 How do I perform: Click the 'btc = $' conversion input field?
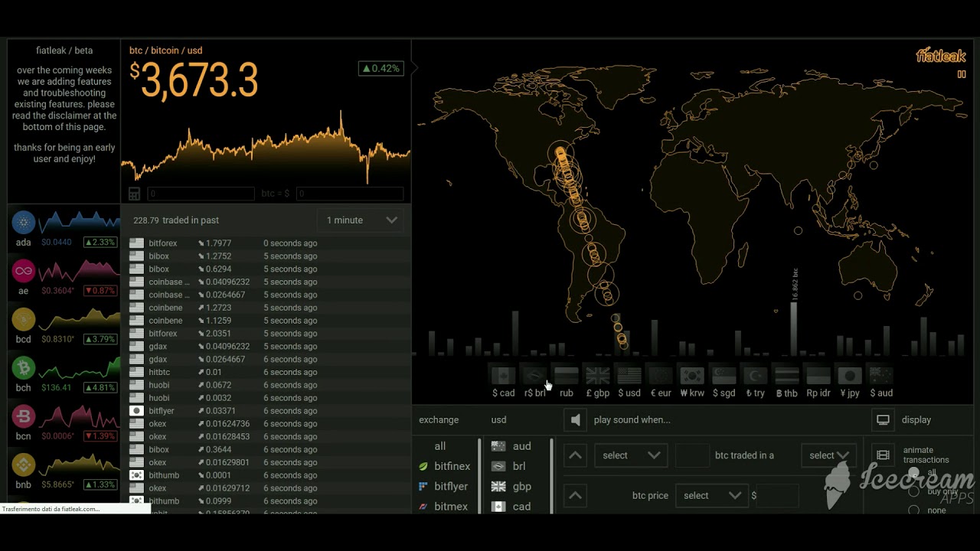tap(349, 194)
